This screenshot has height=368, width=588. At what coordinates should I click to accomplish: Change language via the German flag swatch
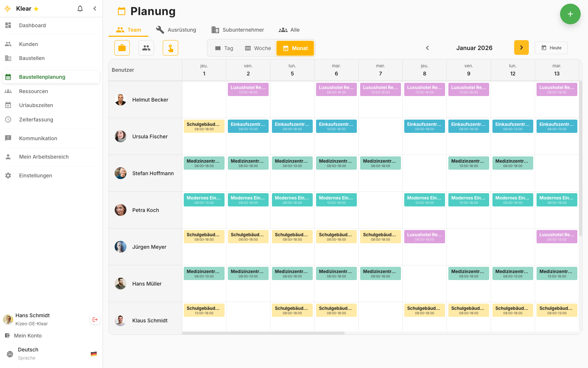(94, 354)
